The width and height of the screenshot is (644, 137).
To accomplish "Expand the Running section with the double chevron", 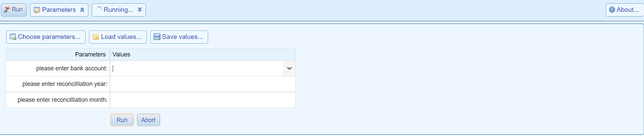I will (x=140, y=10).
